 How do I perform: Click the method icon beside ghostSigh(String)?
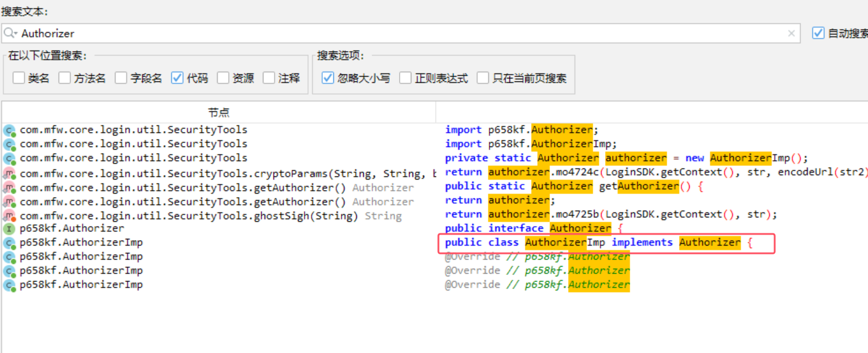tap(9, 216)
